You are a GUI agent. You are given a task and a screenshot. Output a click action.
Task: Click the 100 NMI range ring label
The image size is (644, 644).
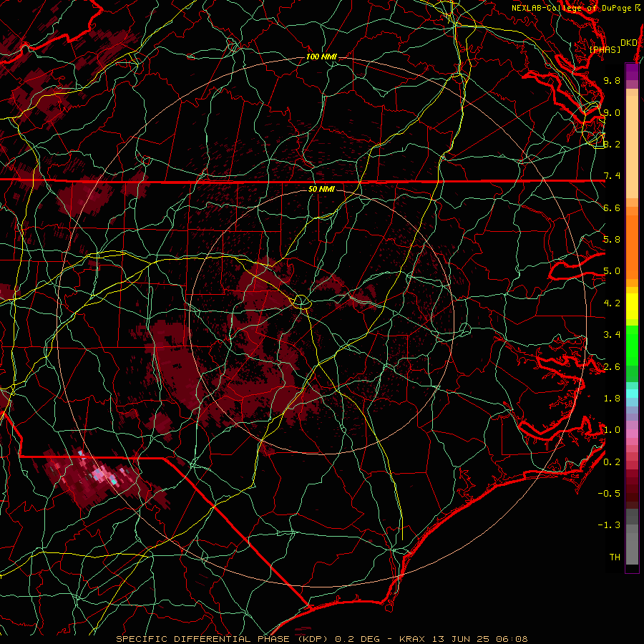click(x=321, y=57)
